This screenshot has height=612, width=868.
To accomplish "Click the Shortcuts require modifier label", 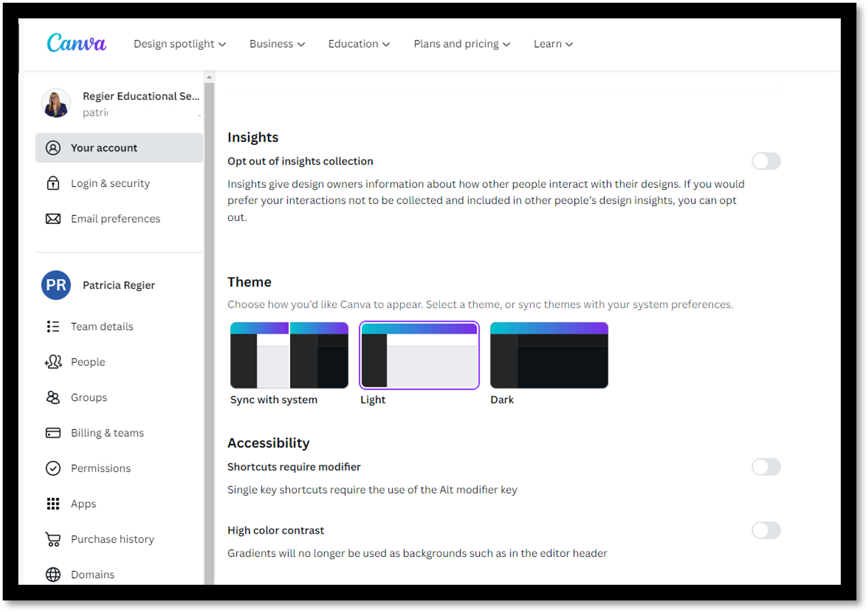I will (294, 467).
